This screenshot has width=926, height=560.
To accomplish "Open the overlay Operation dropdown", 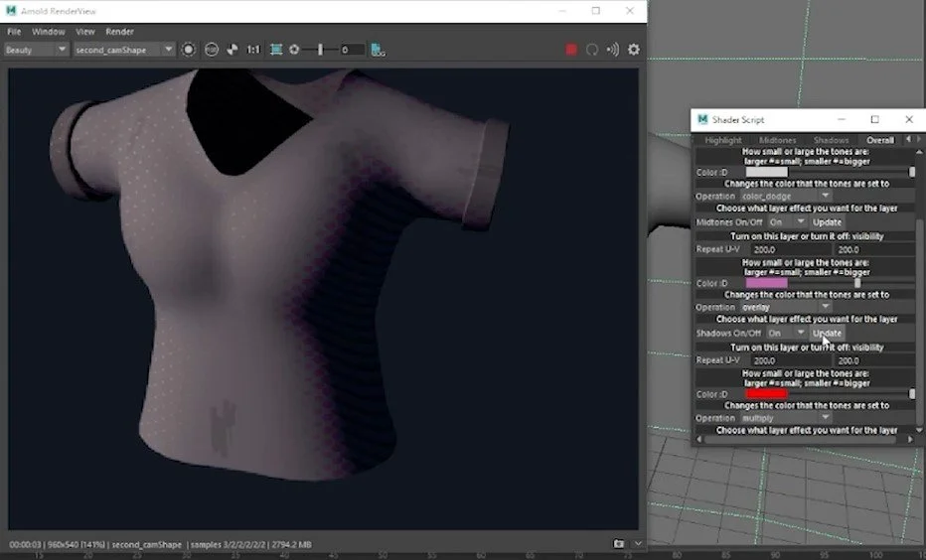I will [x=786, y=307].
